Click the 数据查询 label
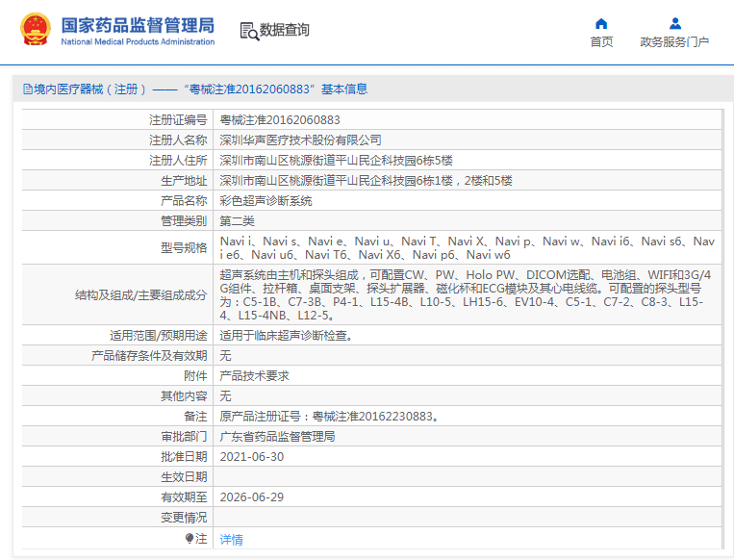 284,30
